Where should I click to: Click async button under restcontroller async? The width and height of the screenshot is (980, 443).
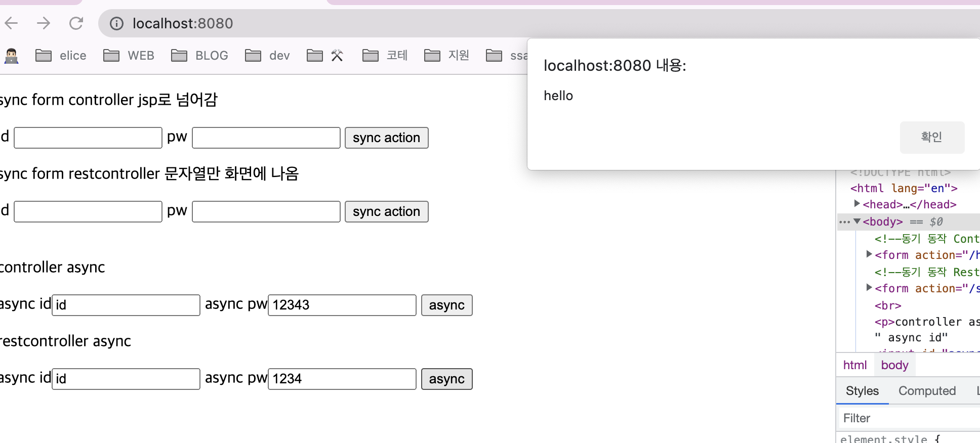pyautogui.click(x=446, y=379)
